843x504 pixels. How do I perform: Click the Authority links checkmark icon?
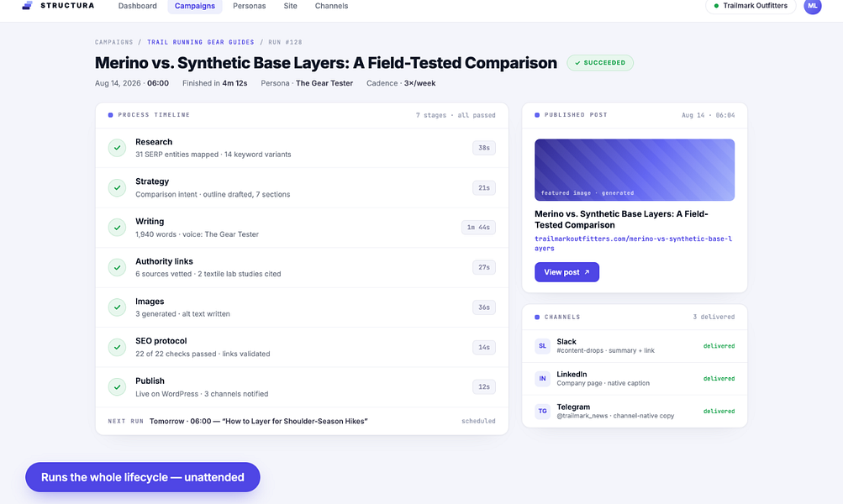click(117, 267)
